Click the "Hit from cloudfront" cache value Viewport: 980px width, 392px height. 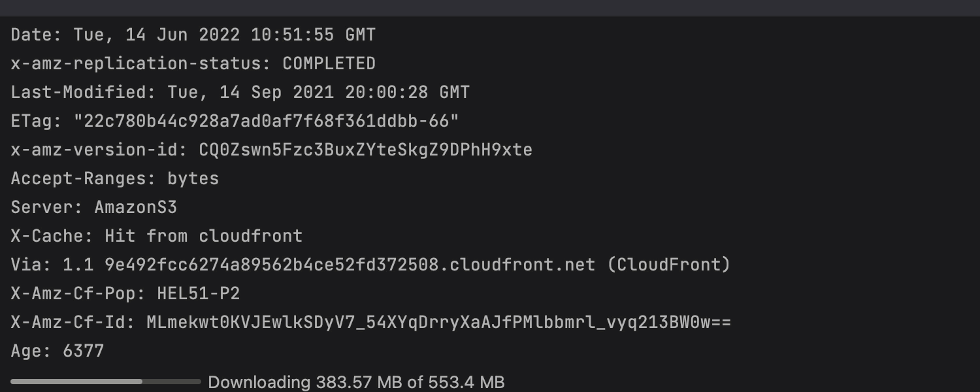[204, 236]
